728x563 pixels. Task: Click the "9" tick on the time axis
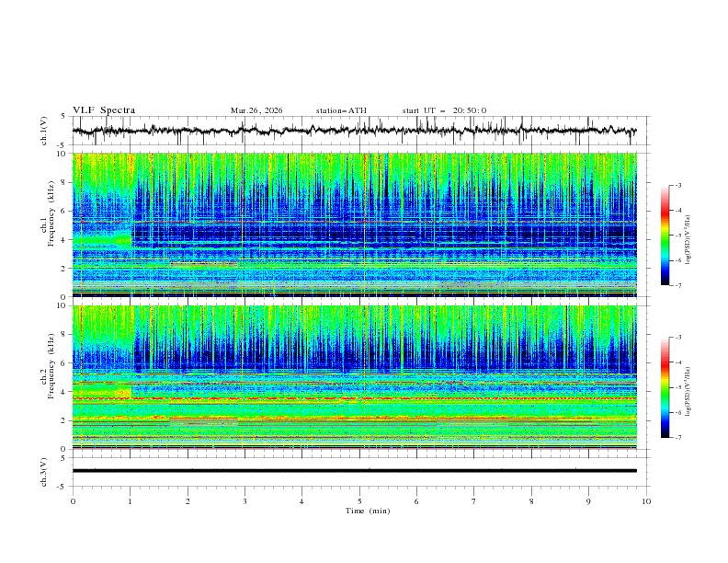(588, 501)
